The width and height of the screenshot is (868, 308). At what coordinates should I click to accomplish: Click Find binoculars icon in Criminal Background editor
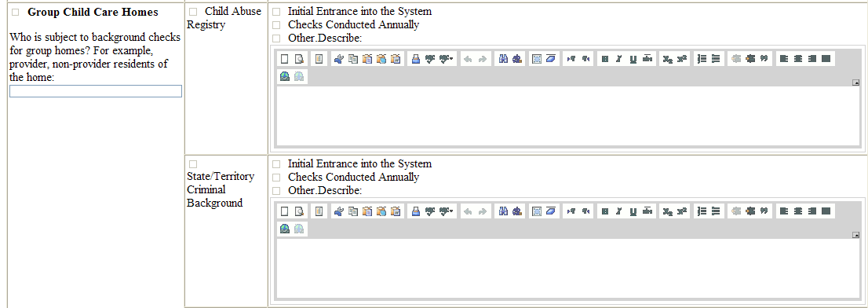pos(503,211)
